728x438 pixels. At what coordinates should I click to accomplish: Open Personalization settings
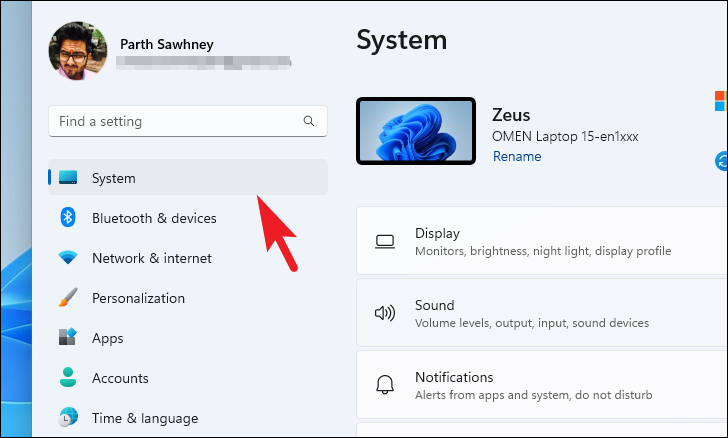[x=188, y=298]
